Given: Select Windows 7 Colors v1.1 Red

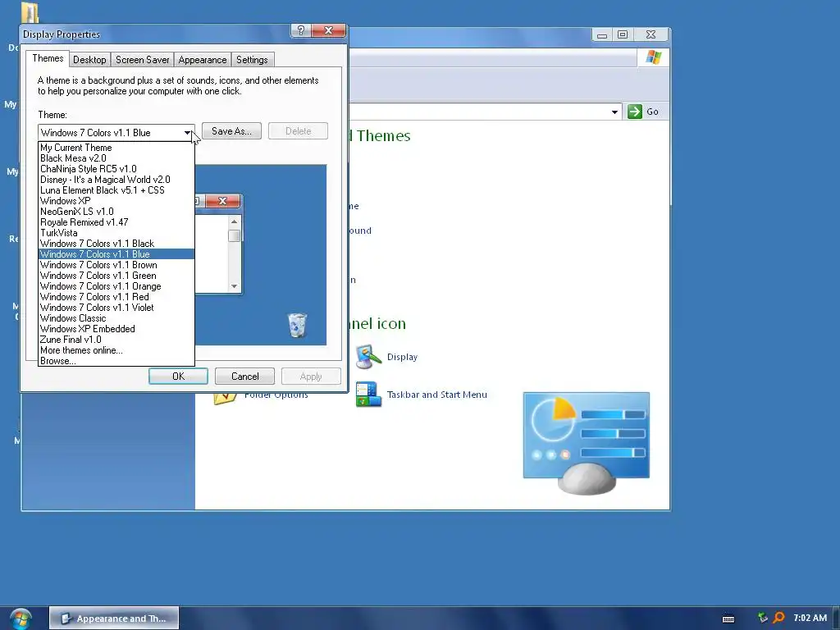Looking at the screenshot, I should [x=116, y=297].
